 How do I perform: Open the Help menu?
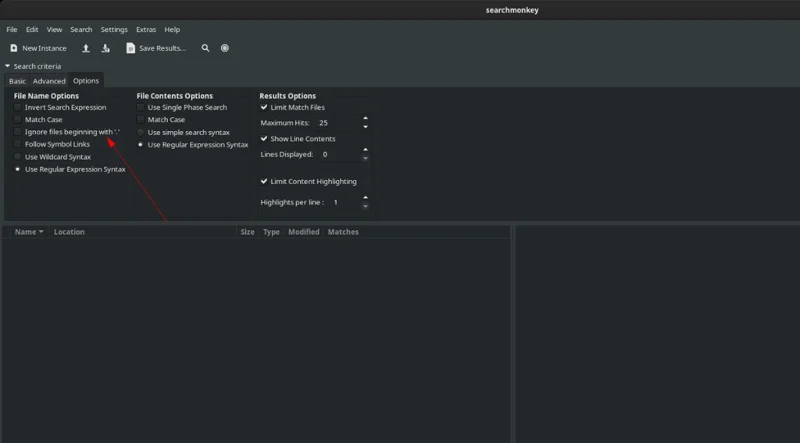[172, 30]
